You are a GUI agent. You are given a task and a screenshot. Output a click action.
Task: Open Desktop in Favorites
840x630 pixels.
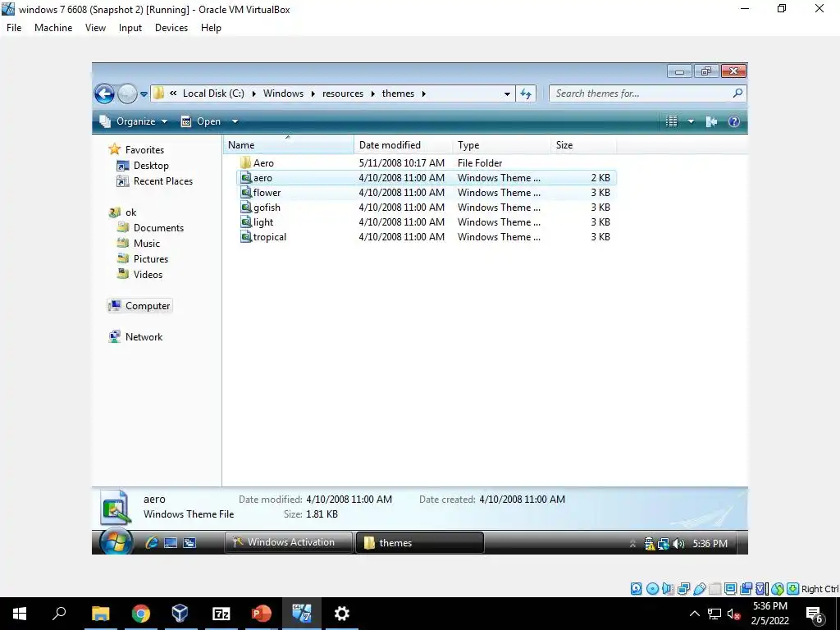point(143,166)
